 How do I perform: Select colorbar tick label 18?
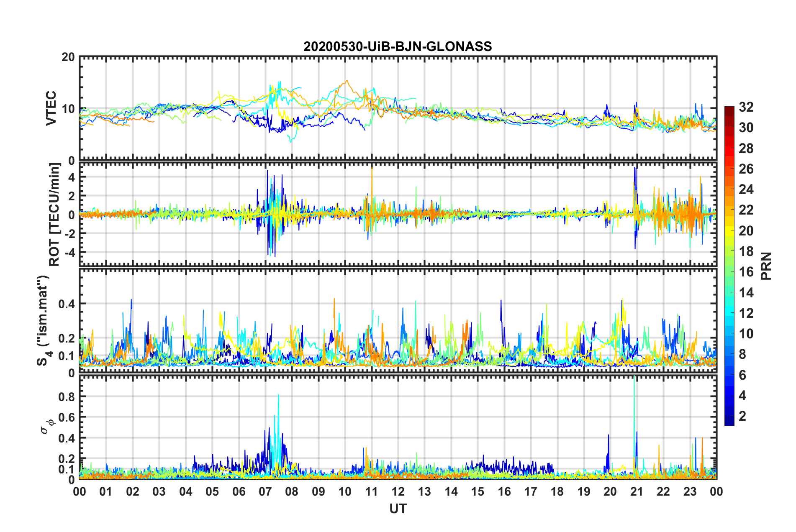[x=746, y=251]
